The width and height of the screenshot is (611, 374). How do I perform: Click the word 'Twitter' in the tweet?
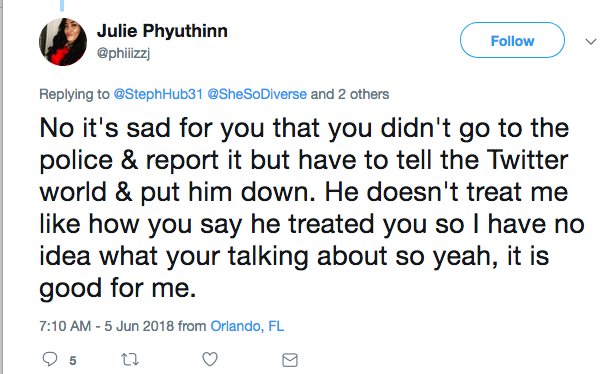[x=528, y=160]
